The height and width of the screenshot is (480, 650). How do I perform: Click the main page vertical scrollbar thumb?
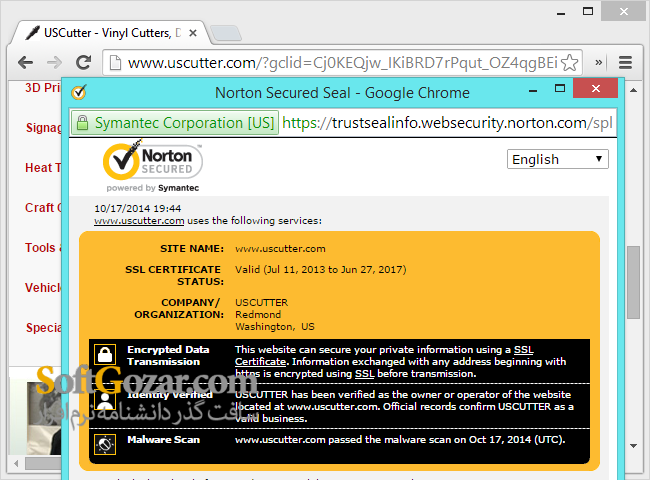(x=633, y=282)
